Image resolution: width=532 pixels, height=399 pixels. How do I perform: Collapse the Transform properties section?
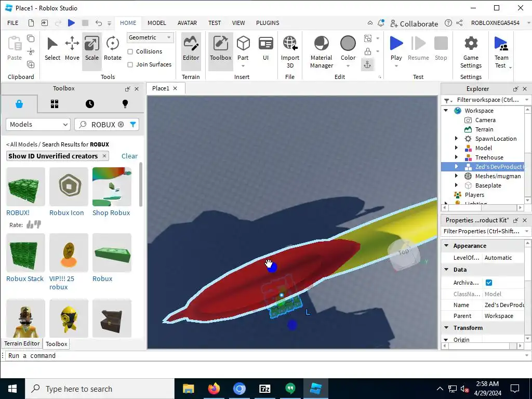pos(446,327)
